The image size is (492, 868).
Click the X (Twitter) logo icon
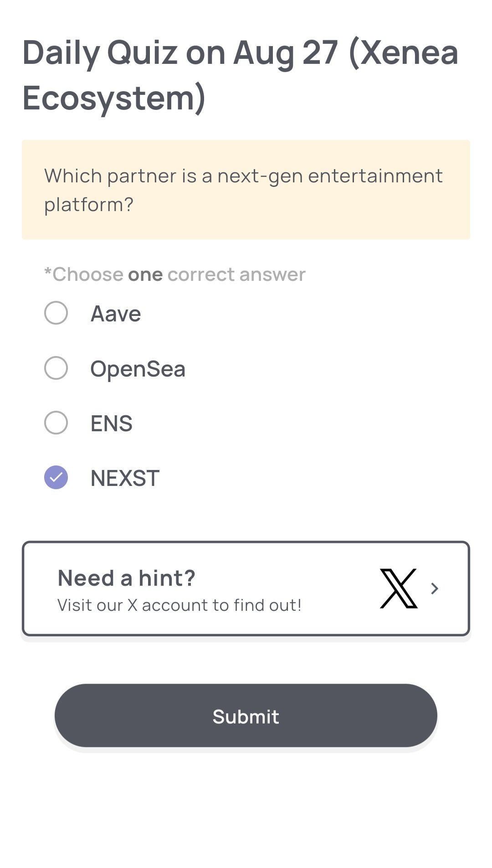click(399, 588)
